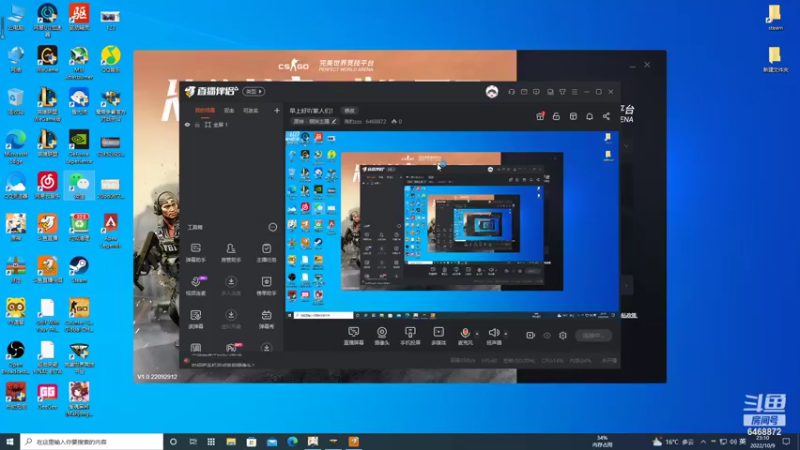
Task: Click the unlock padlock icon in header
Action: (556, 116)
